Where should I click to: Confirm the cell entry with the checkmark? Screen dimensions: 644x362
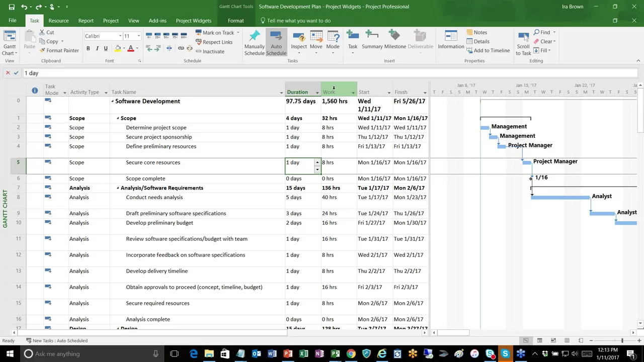[x=16, y=73]
